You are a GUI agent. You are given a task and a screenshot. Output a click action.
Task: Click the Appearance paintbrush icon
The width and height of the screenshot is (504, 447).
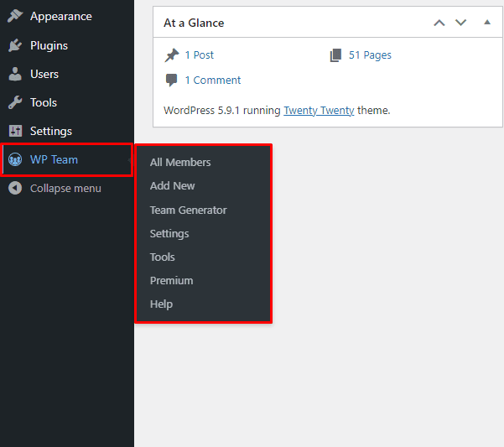tap(14, 17)
